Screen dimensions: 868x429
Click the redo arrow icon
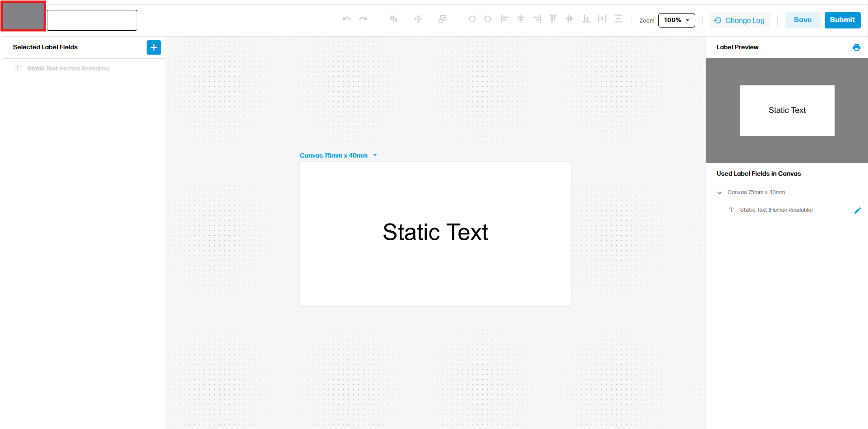point(363,19)
